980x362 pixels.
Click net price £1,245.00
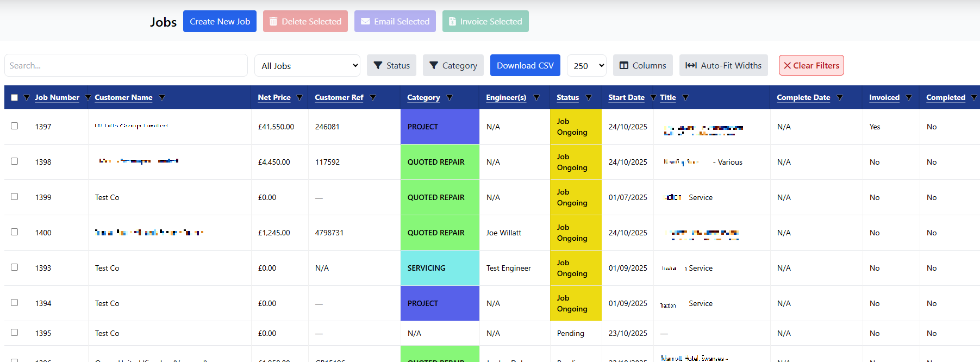[274, 233]
